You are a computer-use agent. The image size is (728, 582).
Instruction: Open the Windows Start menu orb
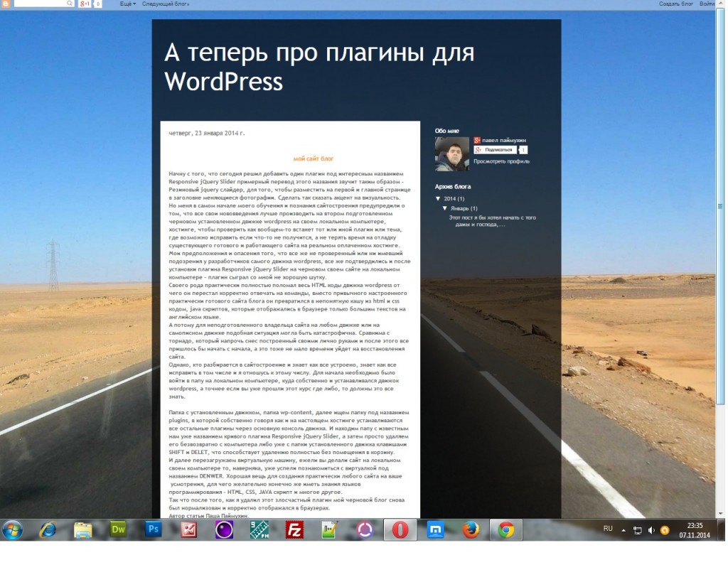(12, 530)
